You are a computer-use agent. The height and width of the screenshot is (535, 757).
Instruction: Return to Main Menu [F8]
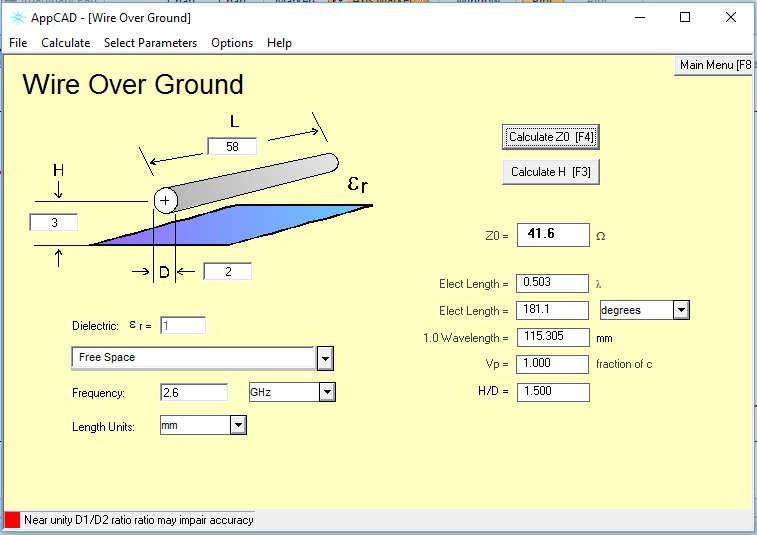click(714, 65)
